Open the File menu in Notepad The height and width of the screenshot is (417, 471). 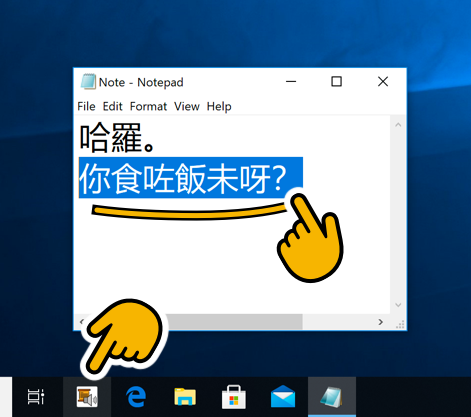[86, 107]
